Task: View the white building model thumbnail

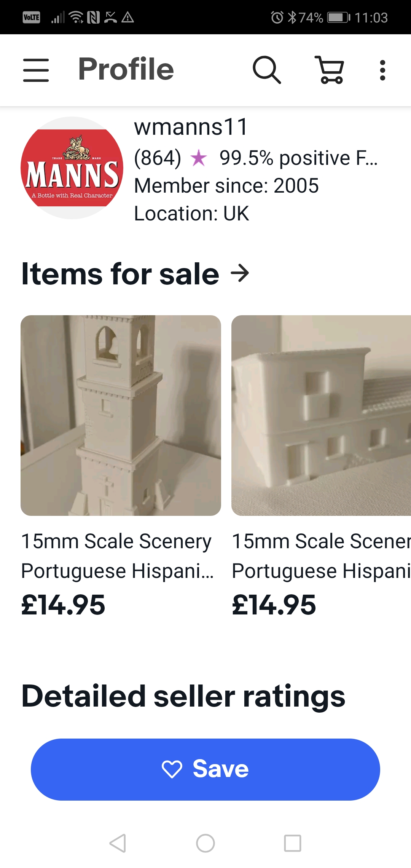Action: tap(321, 415)
